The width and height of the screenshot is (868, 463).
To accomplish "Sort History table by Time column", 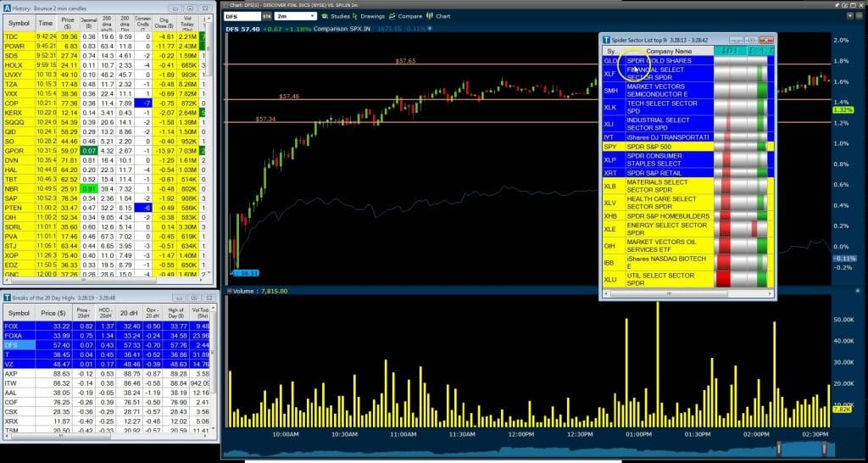I will 46,23.
